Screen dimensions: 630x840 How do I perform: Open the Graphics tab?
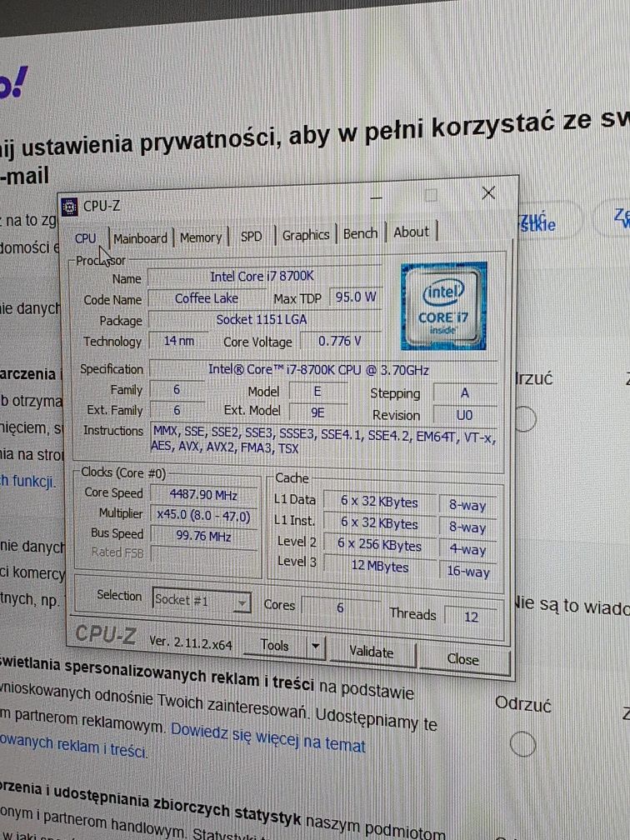click(306, 235)
